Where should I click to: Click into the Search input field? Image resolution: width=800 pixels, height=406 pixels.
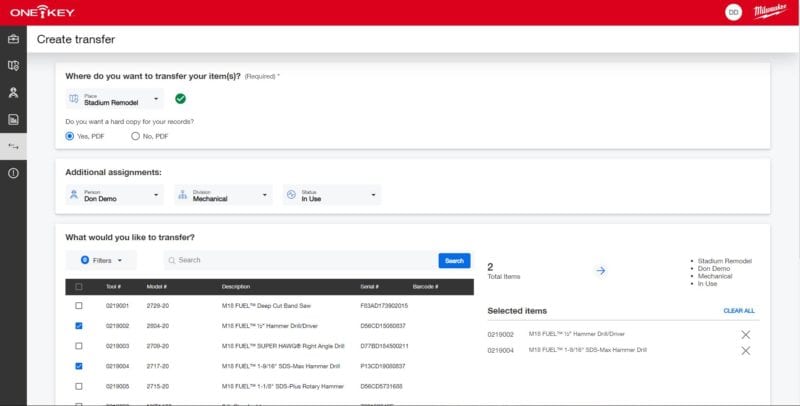pos(301,260)
